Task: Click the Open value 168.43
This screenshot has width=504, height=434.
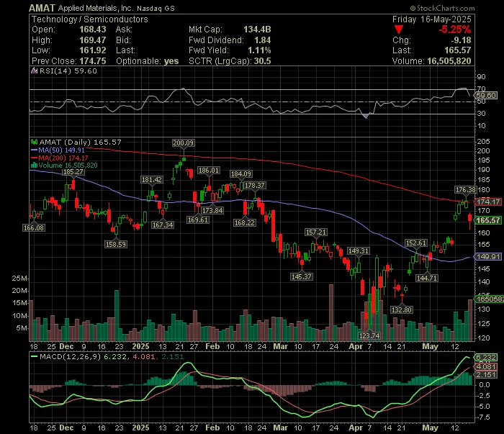Action: [93, 30]
